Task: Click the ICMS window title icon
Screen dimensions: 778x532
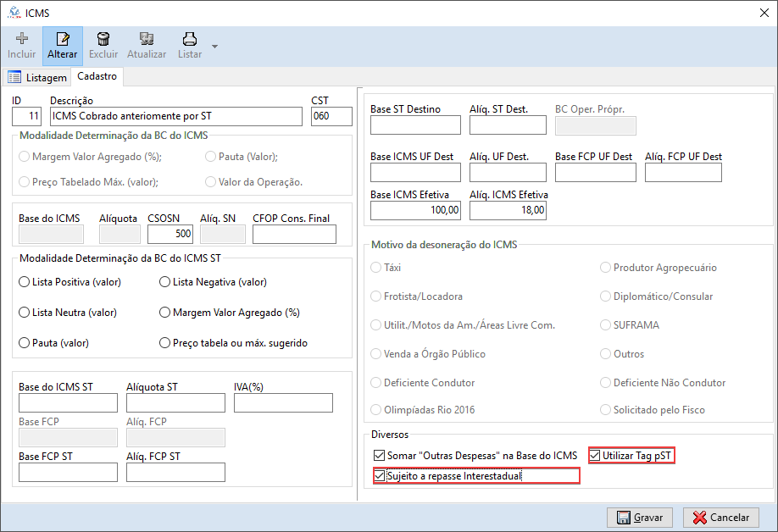Action: point(13,12)
